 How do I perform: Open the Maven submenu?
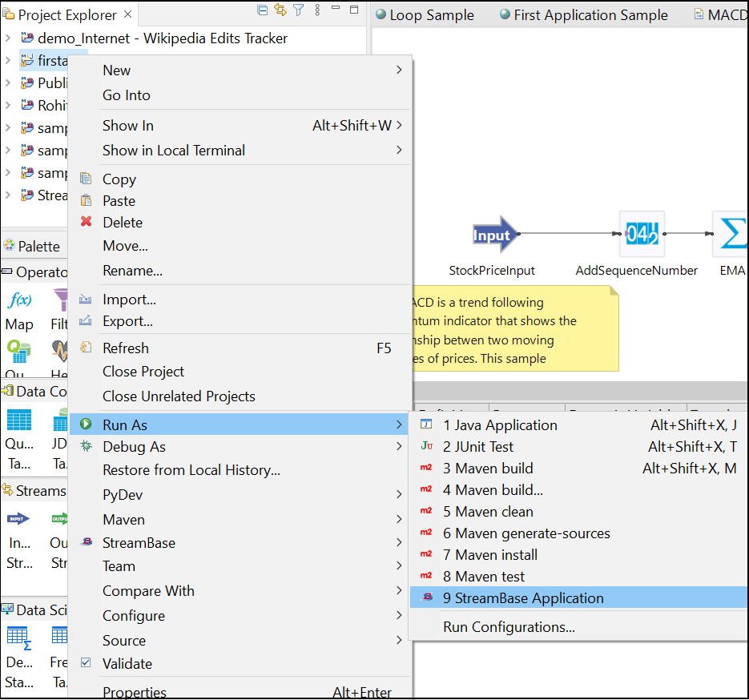(x=240, y=520)
